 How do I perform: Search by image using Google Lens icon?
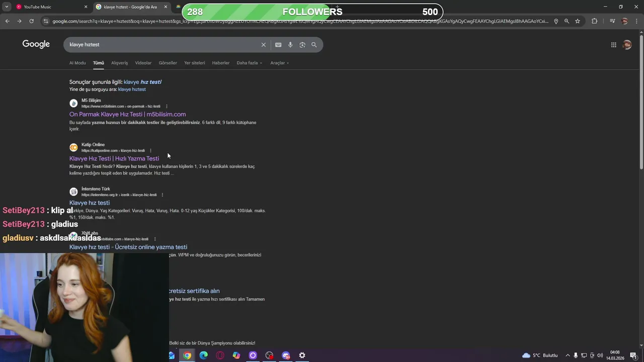click(x=302, y=45)
